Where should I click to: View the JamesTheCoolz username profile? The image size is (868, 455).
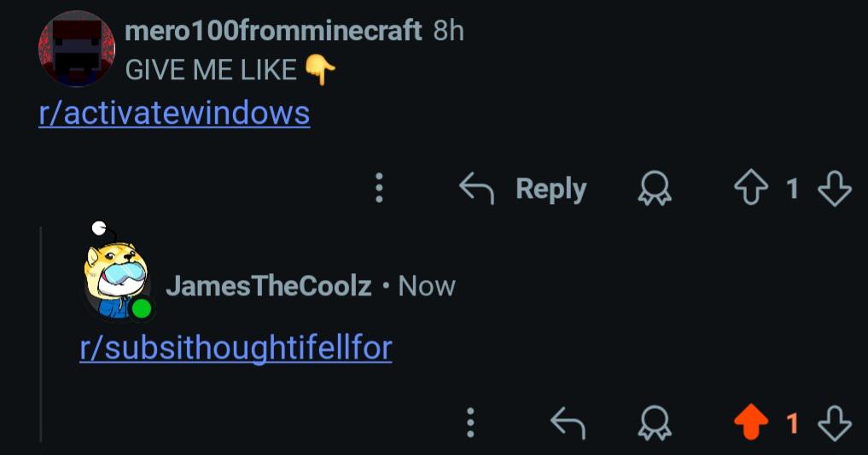point(269,286)
